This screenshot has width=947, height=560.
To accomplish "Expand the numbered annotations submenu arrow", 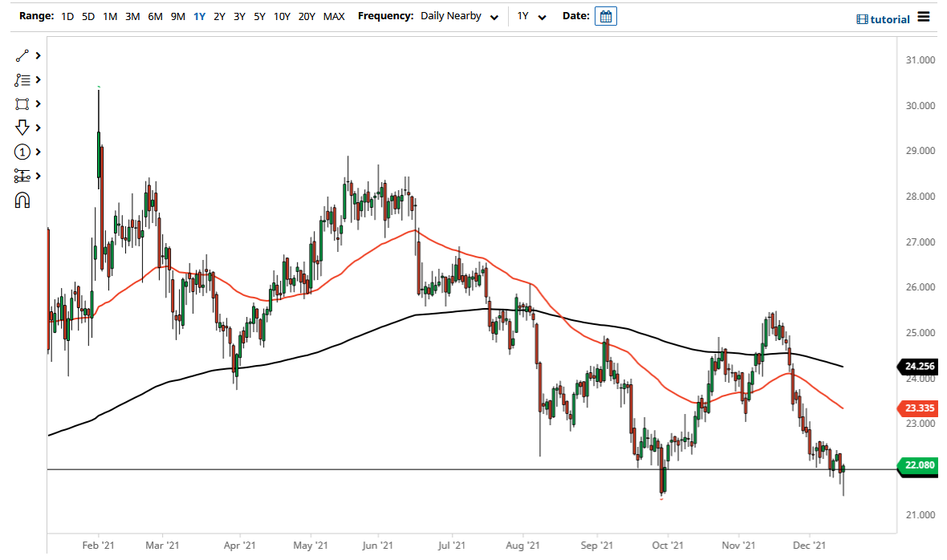I will 38,152.
